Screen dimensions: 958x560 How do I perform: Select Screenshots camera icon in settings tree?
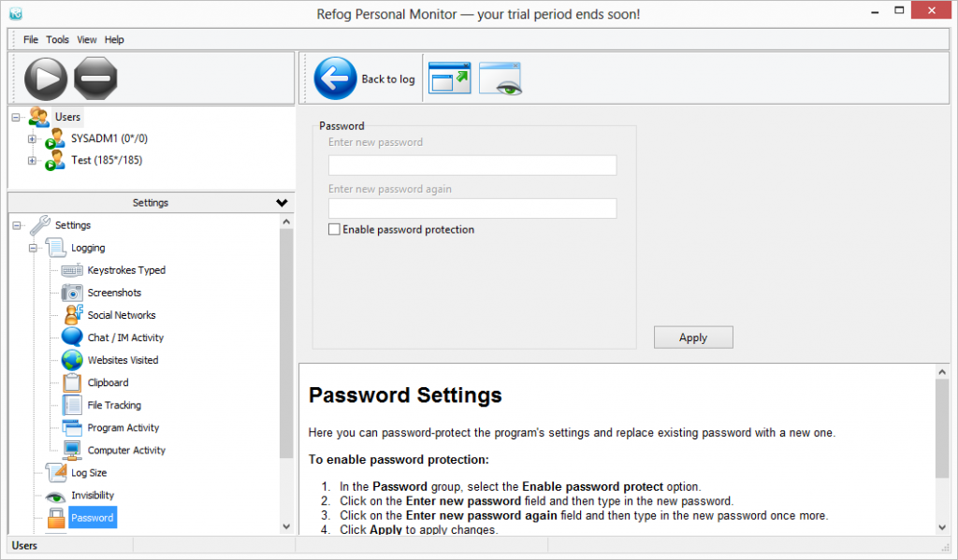[x=73, y=293]
